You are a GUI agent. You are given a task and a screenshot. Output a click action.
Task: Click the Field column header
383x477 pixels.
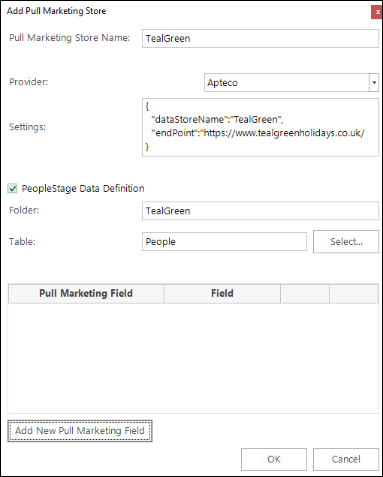pyautogui.click(x=222, y=293)
